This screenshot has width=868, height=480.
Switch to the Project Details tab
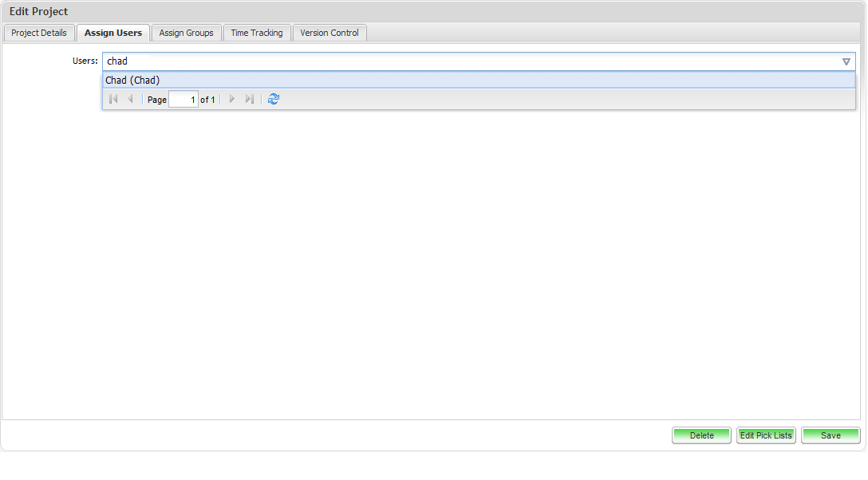[39, 33]
